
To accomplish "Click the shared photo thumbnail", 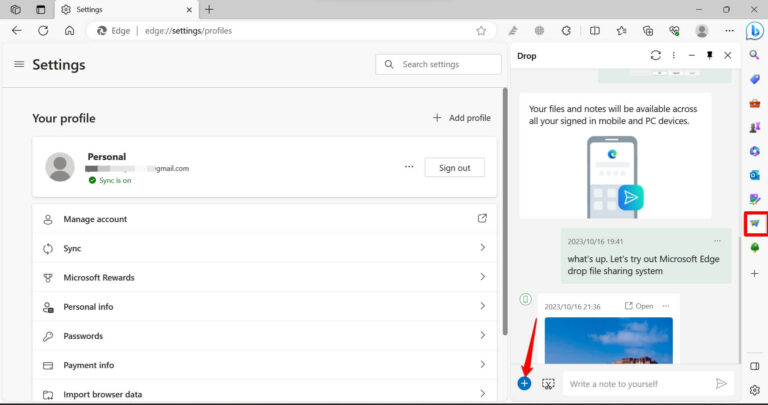I will (608, 341).
